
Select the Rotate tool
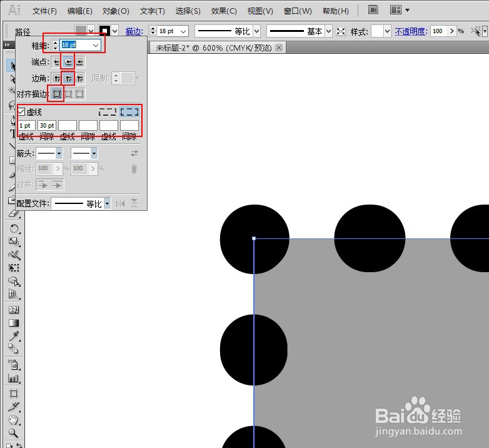(14, 228)
